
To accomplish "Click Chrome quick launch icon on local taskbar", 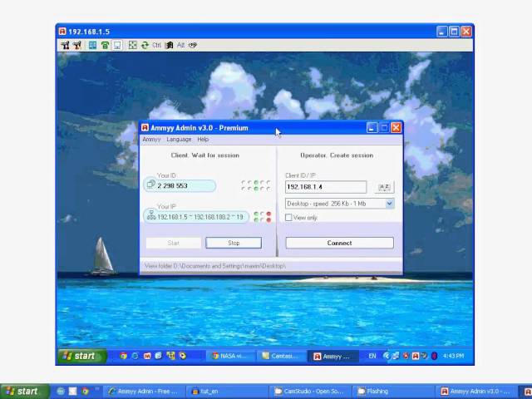I will pos(85,392).
